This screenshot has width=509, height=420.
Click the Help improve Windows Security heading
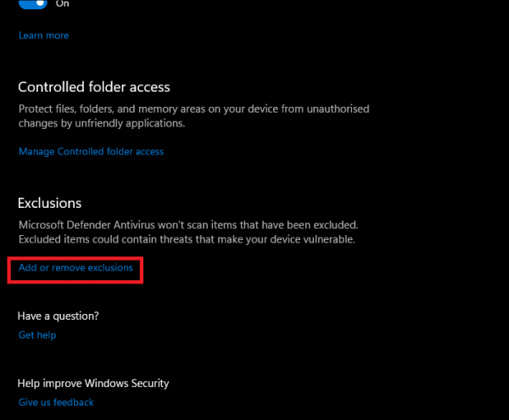click(x=93, y=384)
